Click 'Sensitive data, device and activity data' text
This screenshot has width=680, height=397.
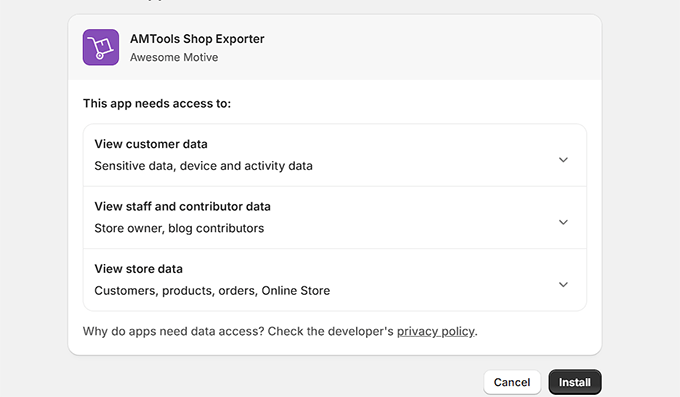(203, 166)
